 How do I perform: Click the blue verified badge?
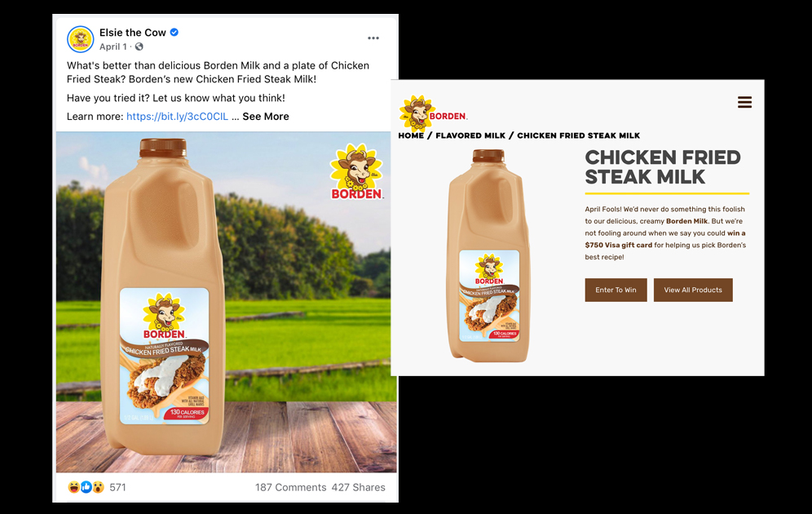(x=174, y=32)
